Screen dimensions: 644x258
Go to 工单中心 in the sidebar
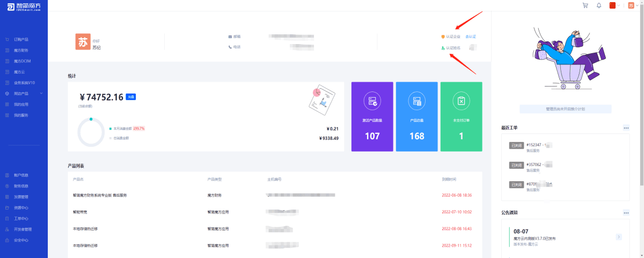tap(21, 218)
